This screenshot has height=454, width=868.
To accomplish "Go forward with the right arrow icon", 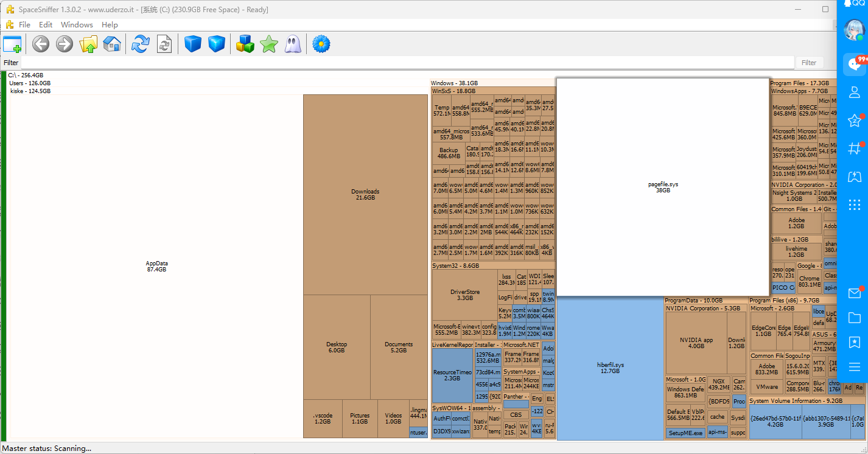I will point(65,44).
